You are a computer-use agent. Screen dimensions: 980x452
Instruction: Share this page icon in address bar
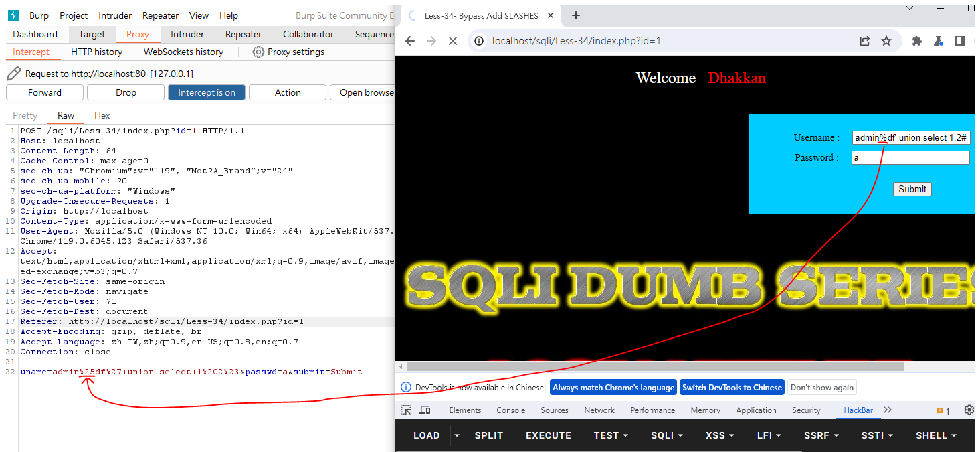pos(865,41)
